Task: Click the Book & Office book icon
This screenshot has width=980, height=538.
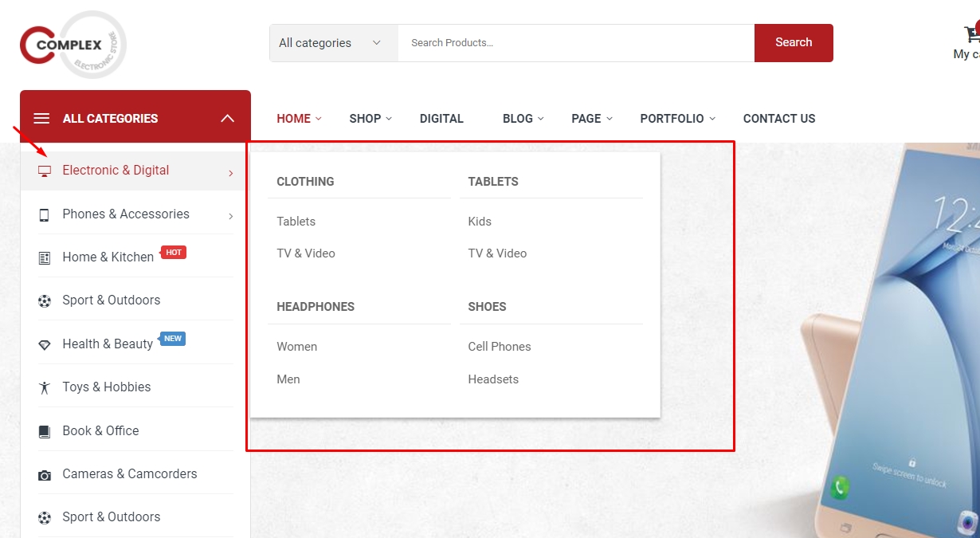Action: click(45, 430)
